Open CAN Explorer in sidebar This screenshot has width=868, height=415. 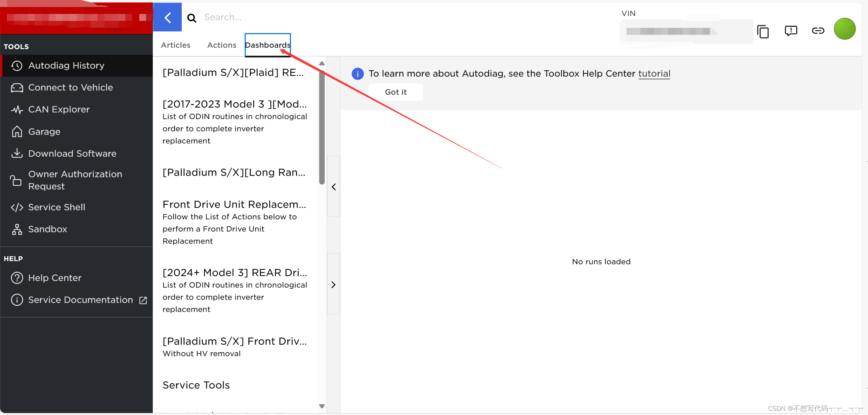[x=58, y=109]
